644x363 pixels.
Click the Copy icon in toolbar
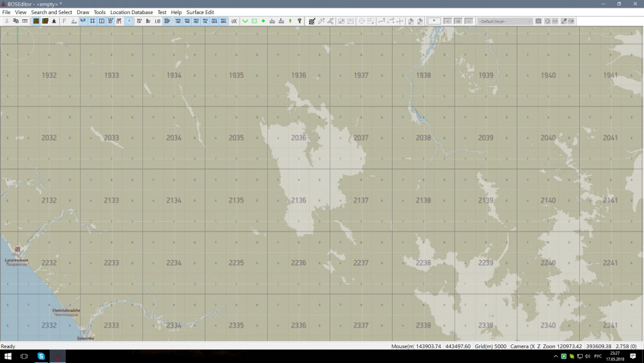click(15, 21)
